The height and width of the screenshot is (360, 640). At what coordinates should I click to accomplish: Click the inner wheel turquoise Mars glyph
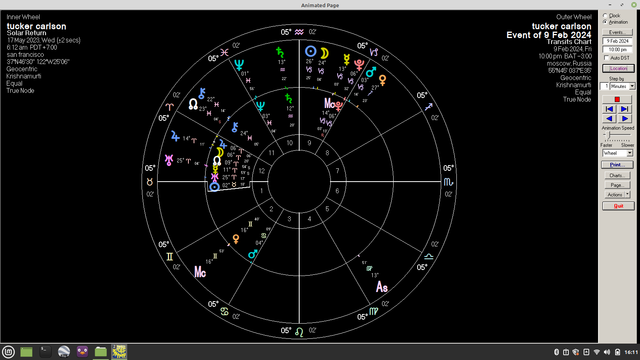click(x=253, y=255)
